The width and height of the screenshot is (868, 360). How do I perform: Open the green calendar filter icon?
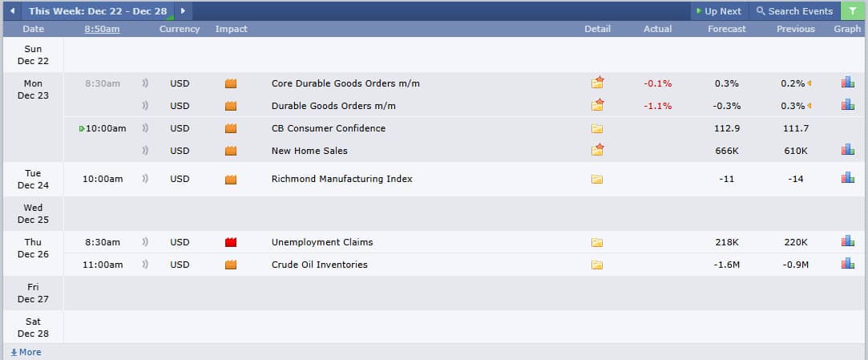(852, 11)
